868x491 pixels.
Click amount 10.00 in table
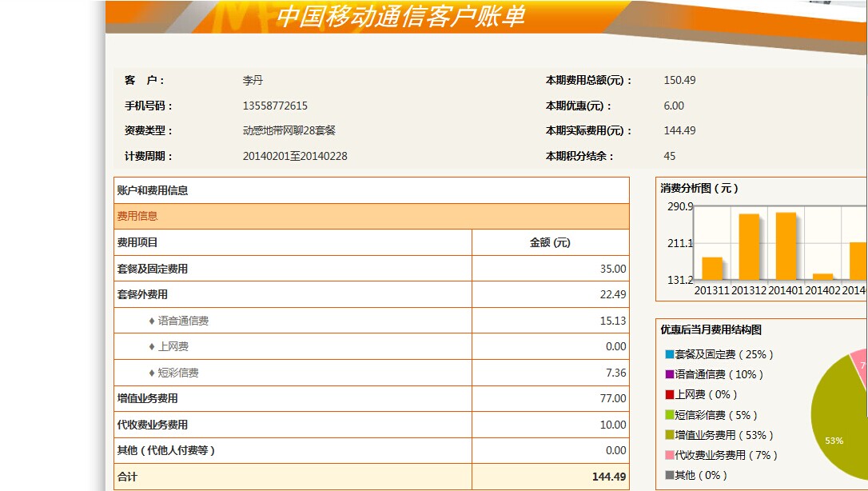(x=613, y=425)
